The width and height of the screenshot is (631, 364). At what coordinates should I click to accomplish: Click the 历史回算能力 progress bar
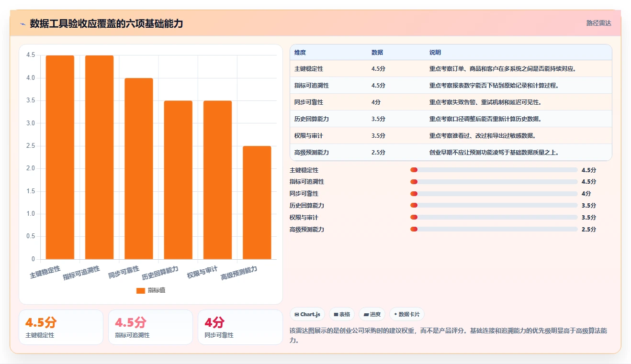[494, 206]
